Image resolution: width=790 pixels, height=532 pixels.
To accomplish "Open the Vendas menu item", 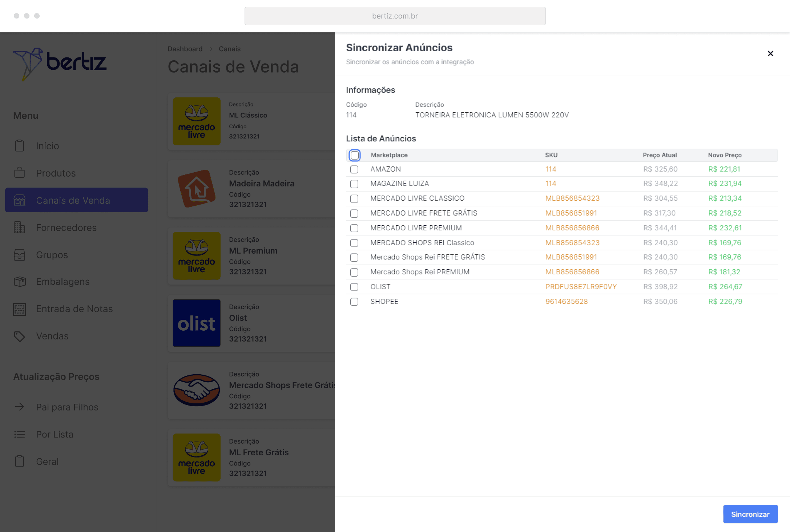I will 77,336.
